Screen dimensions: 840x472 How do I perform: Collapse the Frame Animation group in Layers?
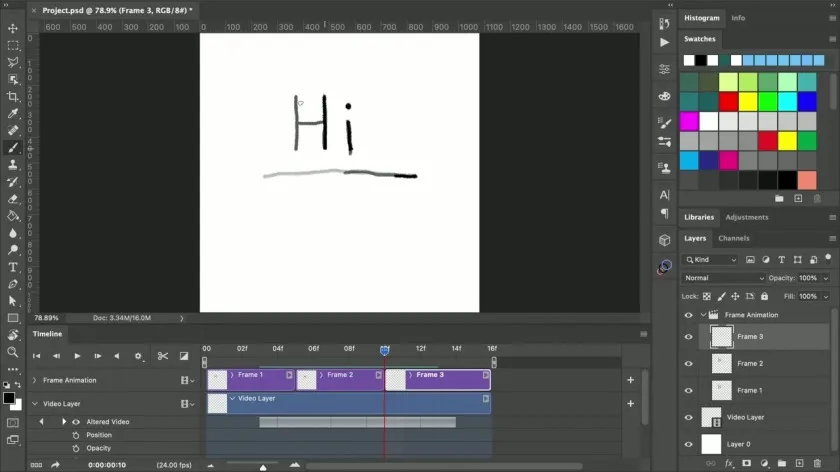pyautogui.click(x=703, y=315)
